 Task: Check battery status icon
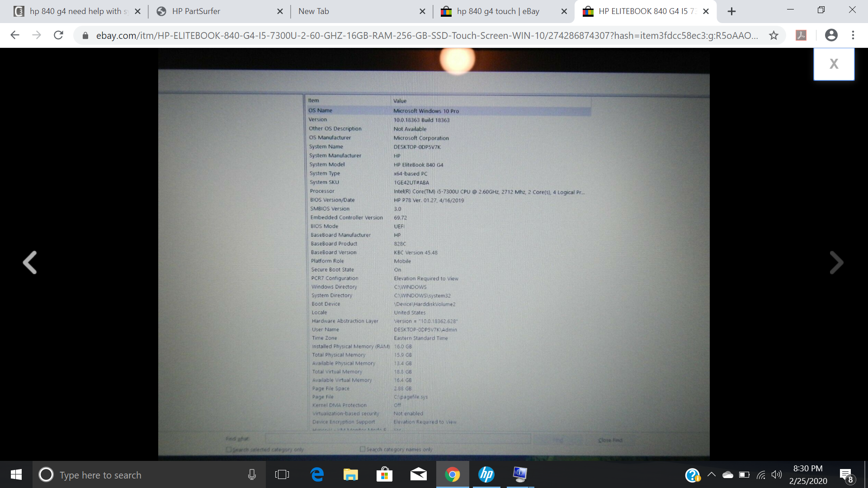tap(744, 474)
